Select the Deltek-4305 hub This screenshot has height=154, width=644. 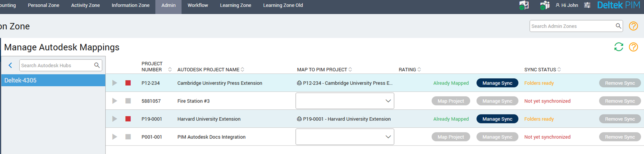pyautogui.click(x=53, y=80)
